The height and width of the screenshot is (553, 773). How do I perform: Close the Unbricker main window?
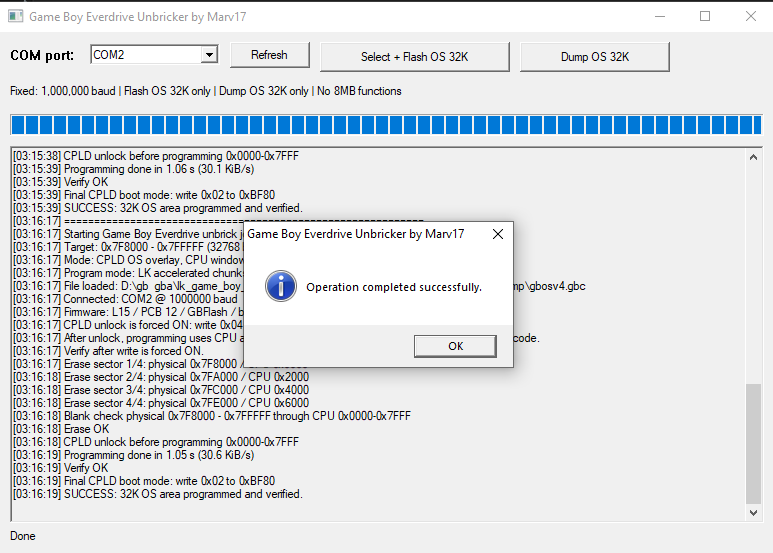(x=750, y=16)
